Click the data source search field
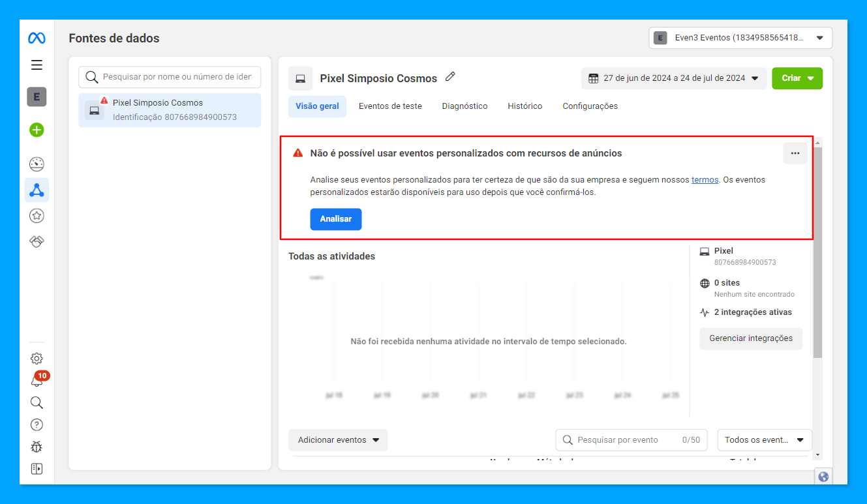 (x=170, y=77)
